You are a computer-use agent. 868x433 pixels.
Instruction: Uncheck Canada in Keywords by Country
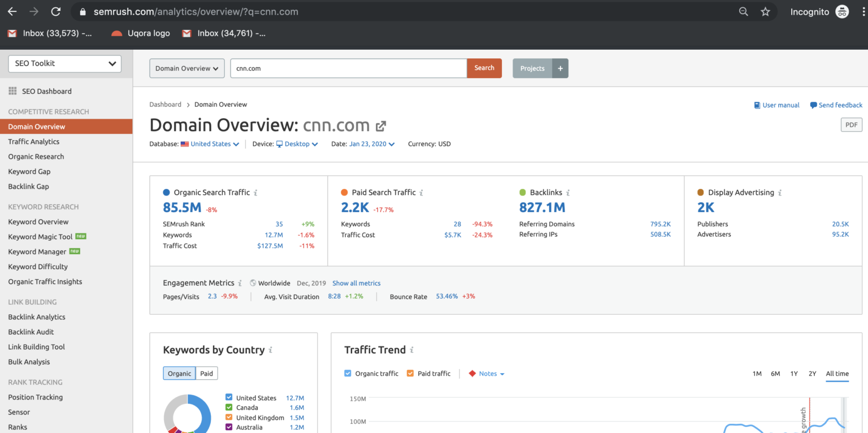pyautogui.click(x=228, y=408)
